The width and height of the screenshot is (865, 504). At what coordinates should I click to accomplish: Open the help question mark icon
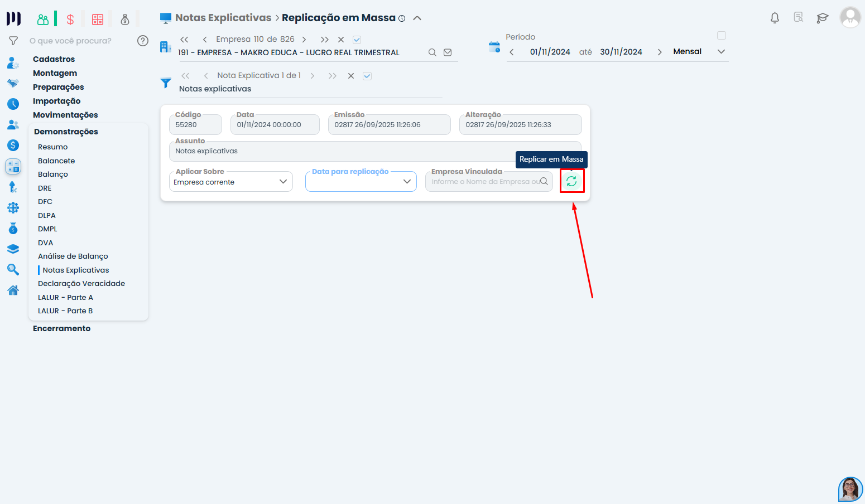[x=143, y=41]
